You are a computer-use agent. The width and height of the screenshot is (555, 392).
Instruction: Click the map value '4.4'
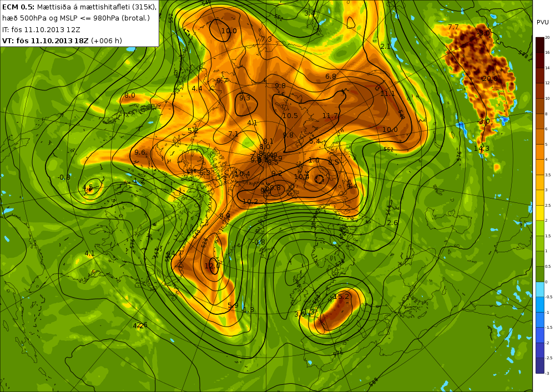197,89
